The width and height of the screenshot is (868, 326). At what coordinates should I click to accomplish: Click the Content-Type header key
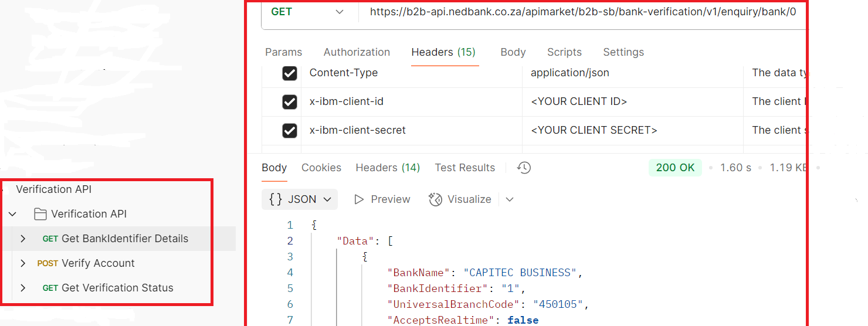[x=344, y=73]
